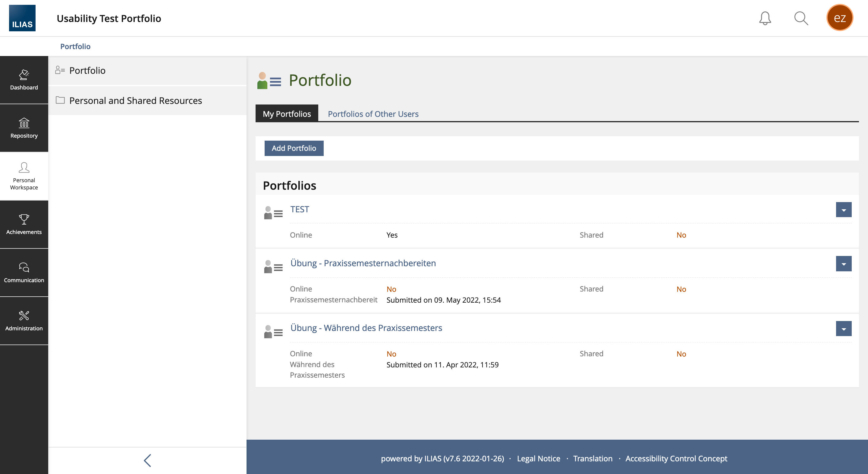
Task: Open the Communication sidebar menu
Action: 24,272
